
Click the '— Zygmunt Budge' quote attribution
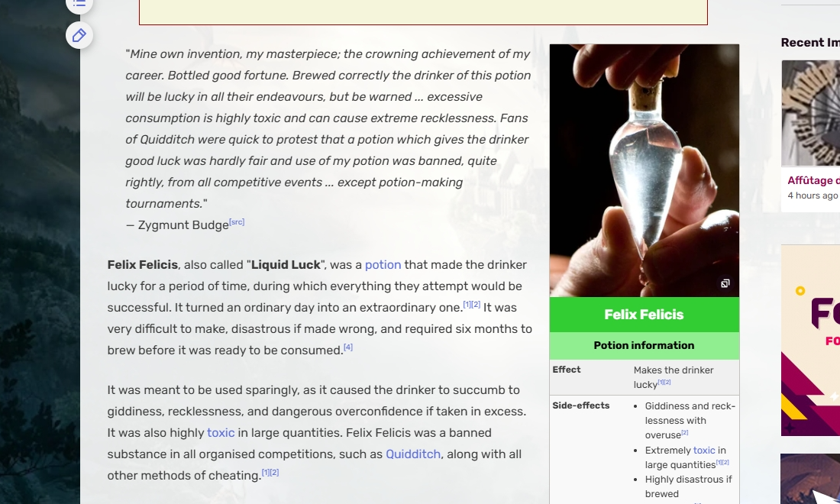pos(177,225)
